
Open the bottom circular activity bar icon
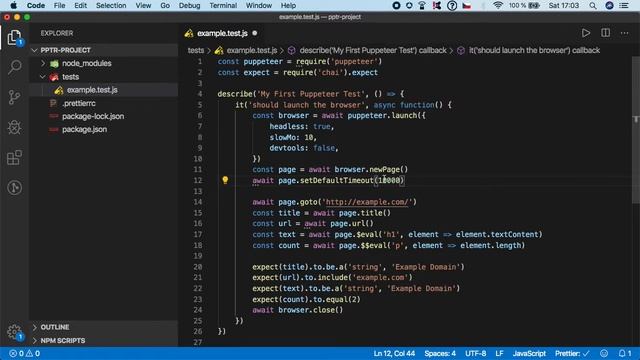point(14,188)
